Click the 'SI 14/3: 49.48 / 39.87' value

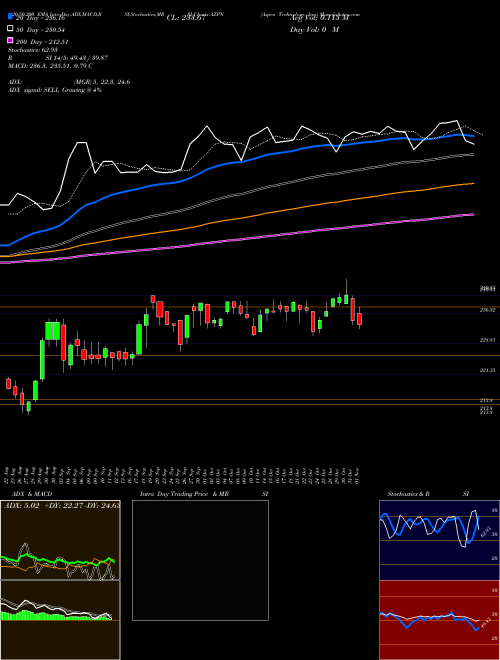[x=77, y=58]
